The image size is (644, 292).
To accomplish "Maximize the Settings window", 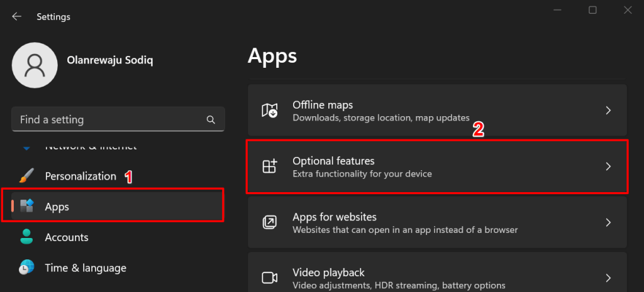I will click(x=592, y=10).
